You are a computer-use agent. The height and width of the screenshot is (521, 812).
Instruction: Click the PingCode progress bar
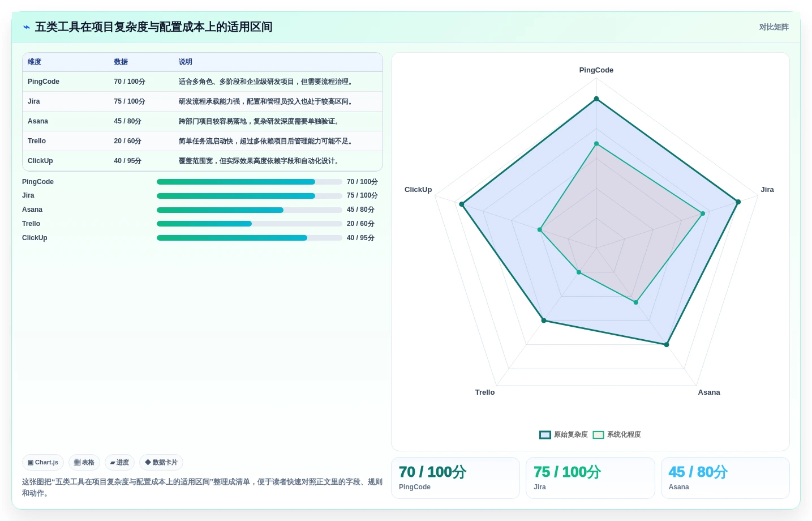[250, 182]
